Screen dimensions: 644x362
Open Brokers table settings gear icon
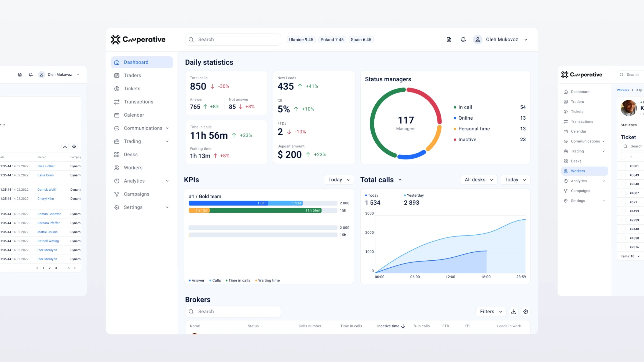click(x=526, y=312)
